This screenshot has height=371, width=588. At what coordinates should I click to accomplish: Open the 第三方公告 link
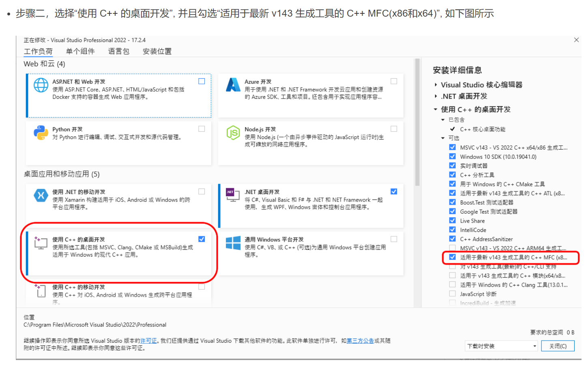[361, 341]
